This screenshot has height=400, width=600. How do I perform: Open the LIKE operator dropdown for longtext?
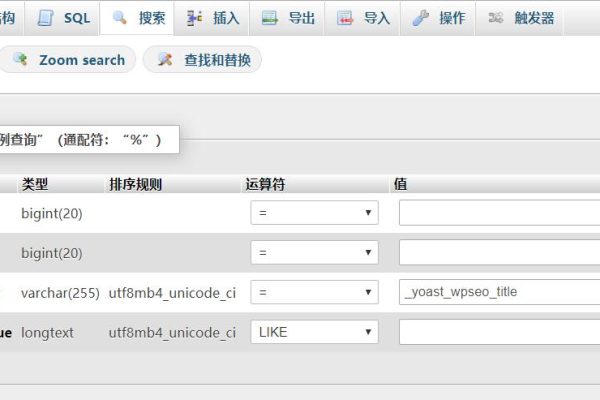click(x=314, y=332)
